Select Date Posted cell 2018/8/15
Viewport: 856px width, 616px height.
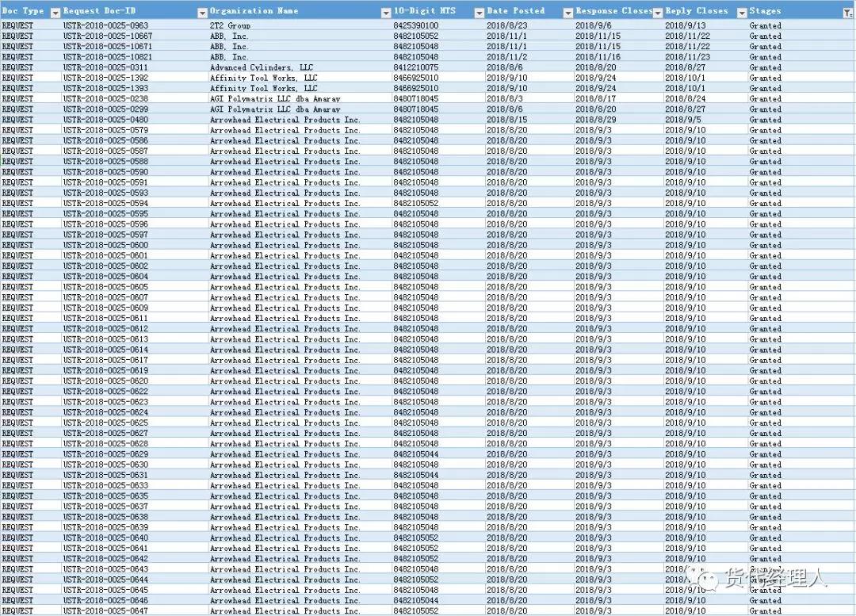coord(529,120)
